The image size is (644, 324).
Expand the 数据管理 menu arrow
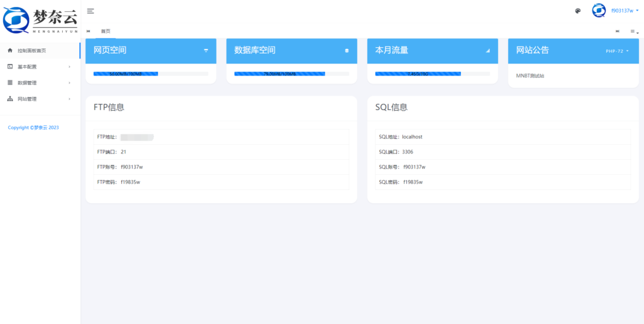tap(69, 83)
